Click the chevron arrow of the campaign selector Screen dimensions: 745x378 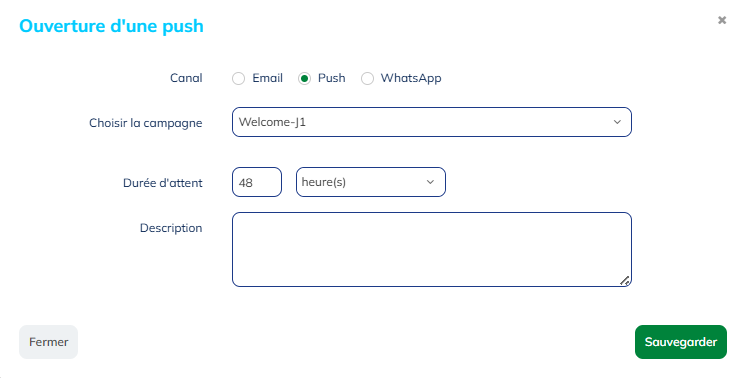tap(617, 122)
